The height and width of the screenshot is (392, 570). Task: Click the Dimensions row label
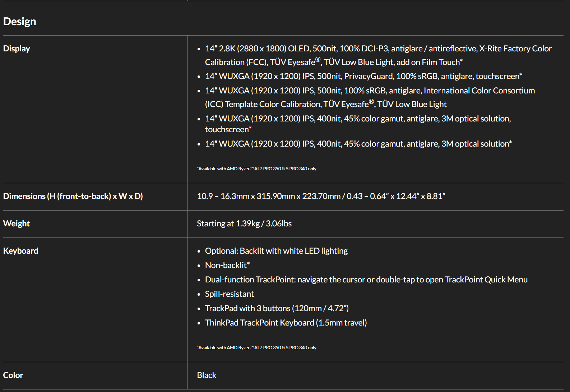[73, 196]
